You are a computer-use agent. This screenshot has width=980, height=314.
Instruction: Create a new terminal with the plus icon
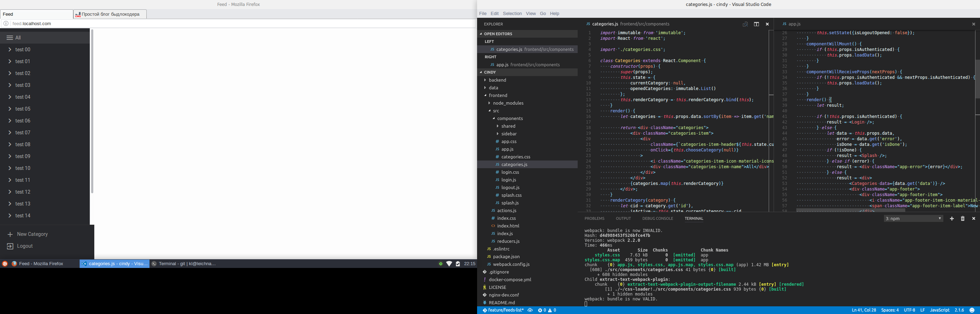[x=952, y=219]
